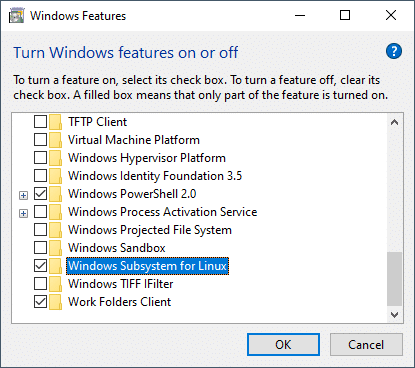
Task: Tick the Windows Sandbox checkbox
Action: click(x=40, y=248)
